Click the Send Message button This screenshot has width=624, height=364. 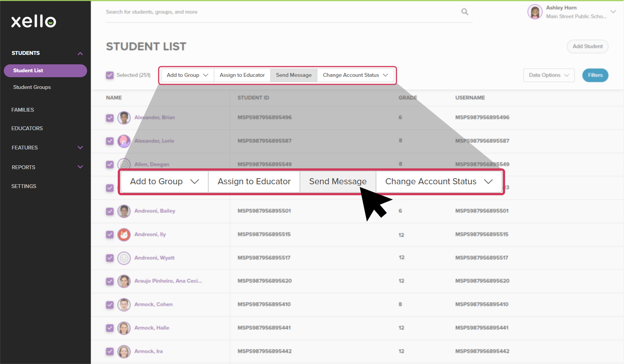(x=294, y=75)
